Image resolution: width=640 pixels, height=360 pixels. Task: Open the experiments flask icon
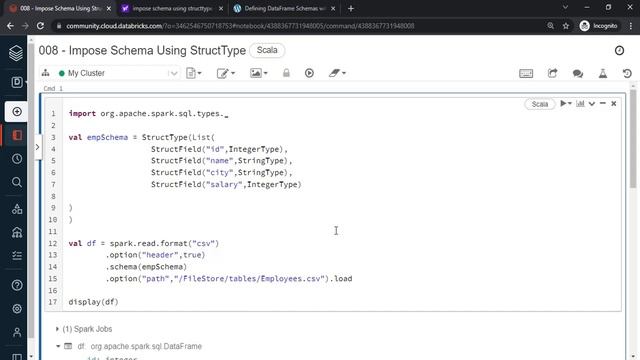click(x=602, y=73)
